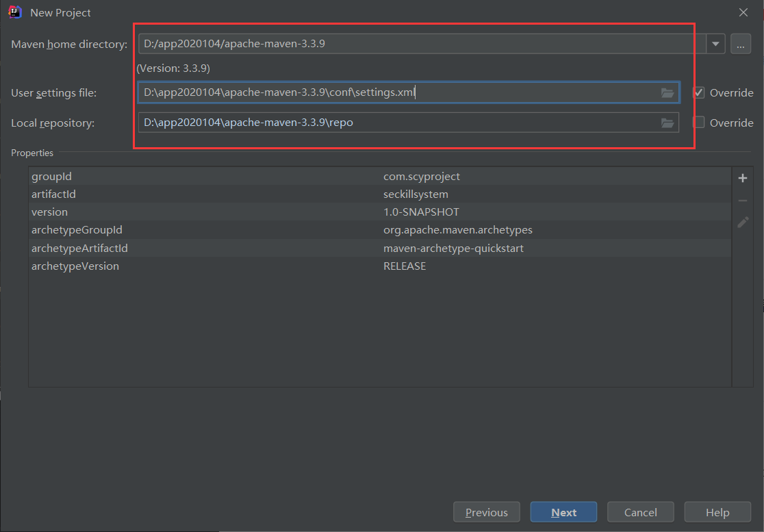
Task: Click the folder icon in User settings file field
Action: coord(667,92)
